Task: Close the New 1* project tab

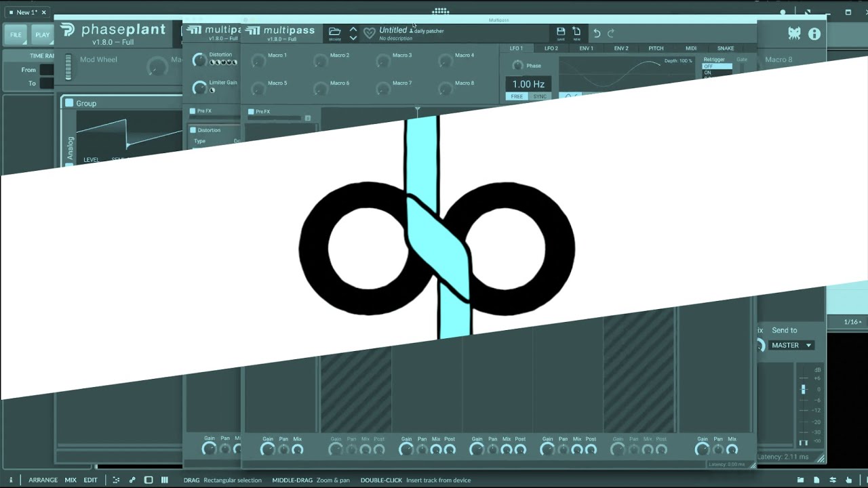Action: (43, 12)
